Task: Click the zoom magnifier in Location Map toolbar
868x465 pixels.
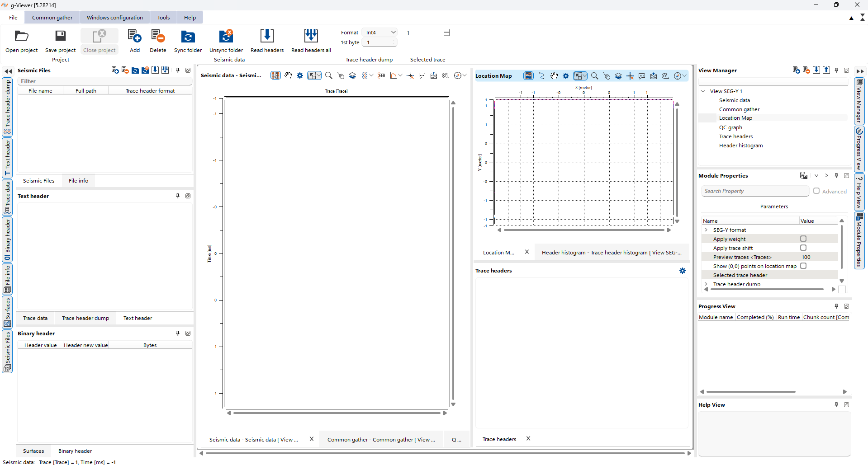Action: [594, 76]
